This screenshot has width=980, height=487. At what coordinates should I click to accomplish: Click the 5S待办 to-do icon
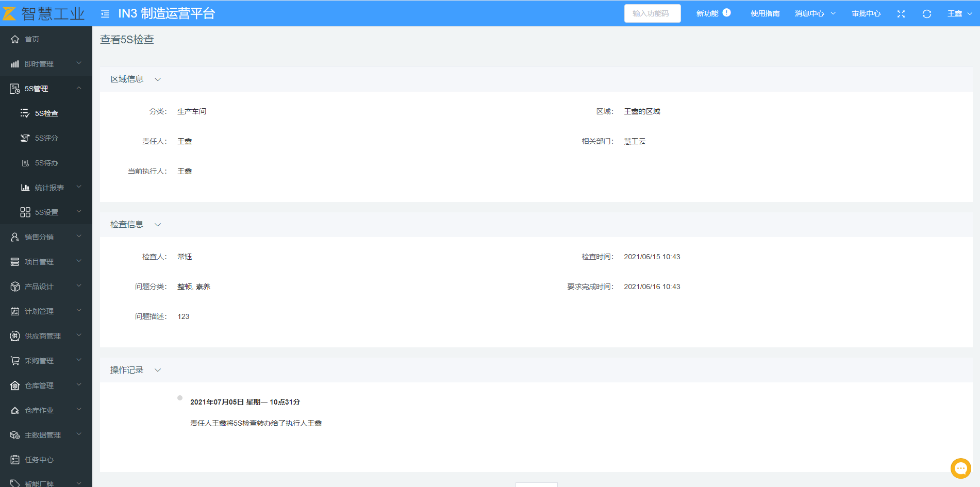coord(25,163)
